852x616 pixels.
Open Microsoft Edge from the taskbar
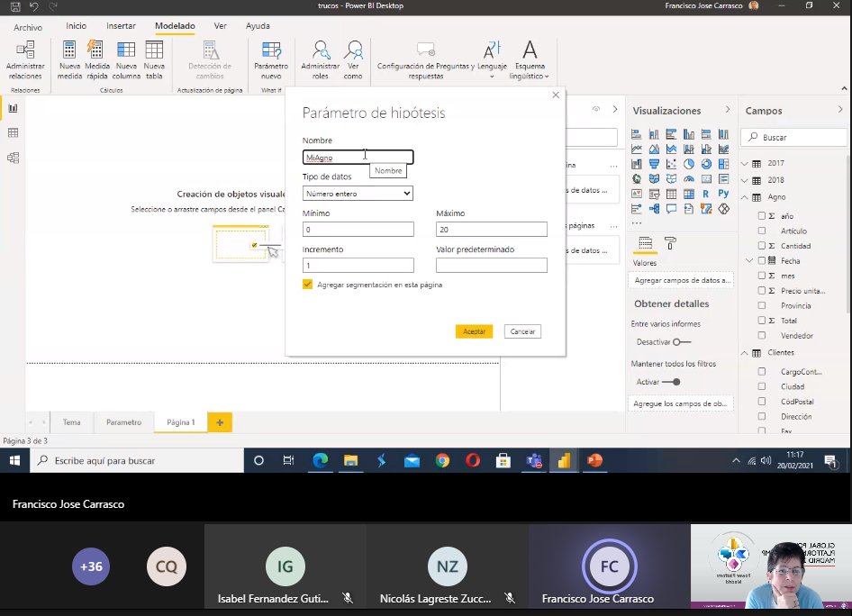click(x=320, y=460)
